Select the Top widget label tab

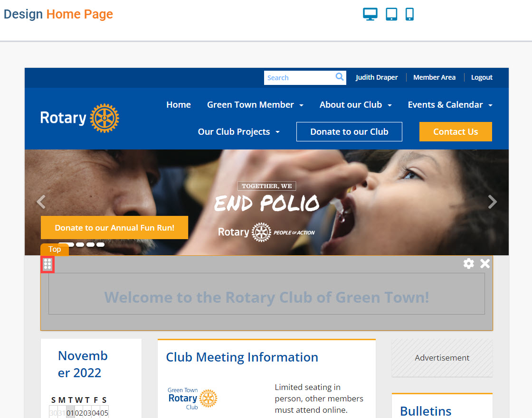pyautogui.click(x=55, y=250)
